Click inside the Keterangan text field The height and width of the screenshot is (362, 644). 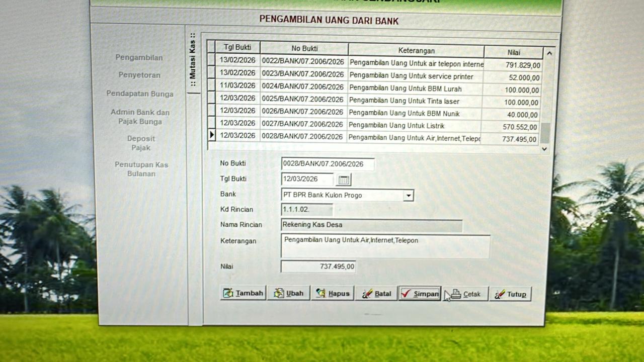pos(385,246)
